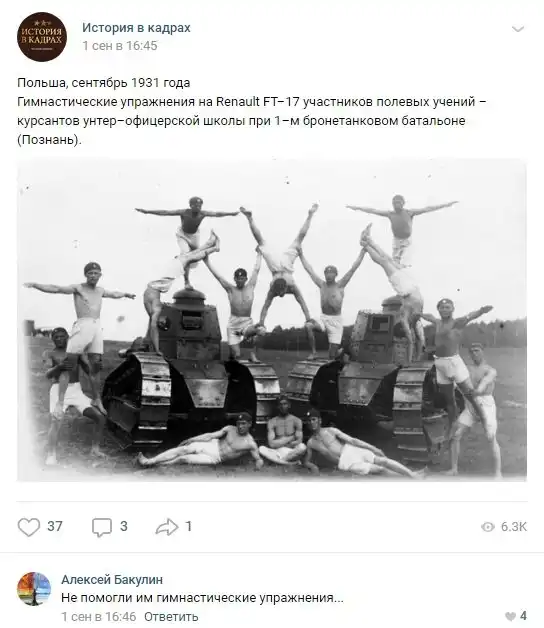Click the eye views counter icon
Viewport: 544px width, 628px height.
488,527
